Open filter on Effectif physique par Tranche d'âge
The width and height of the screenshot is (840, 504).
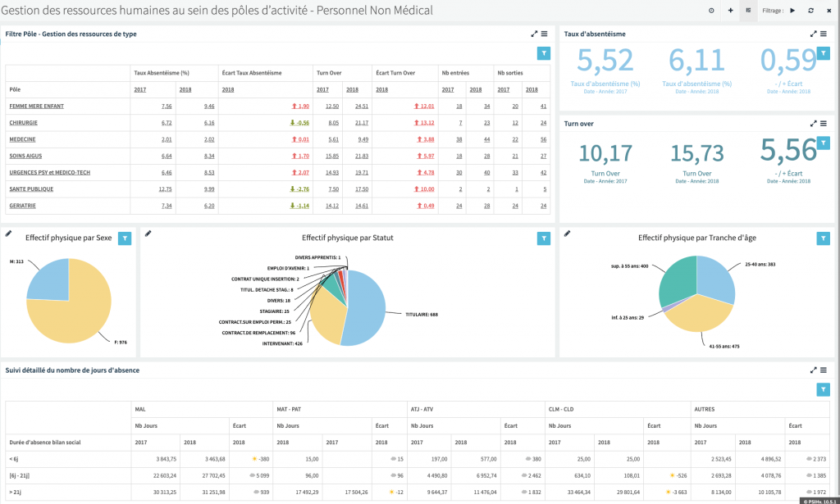point(824,238)
